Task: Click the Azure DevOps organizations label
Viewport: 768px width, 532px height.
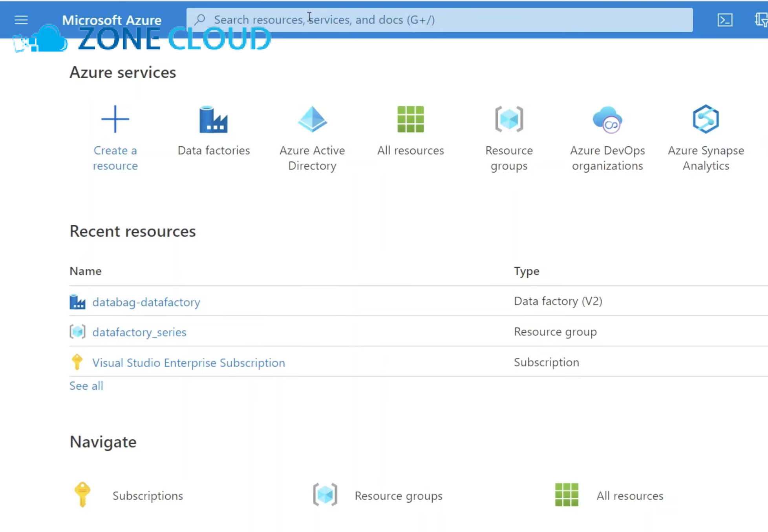Action: 607,158
